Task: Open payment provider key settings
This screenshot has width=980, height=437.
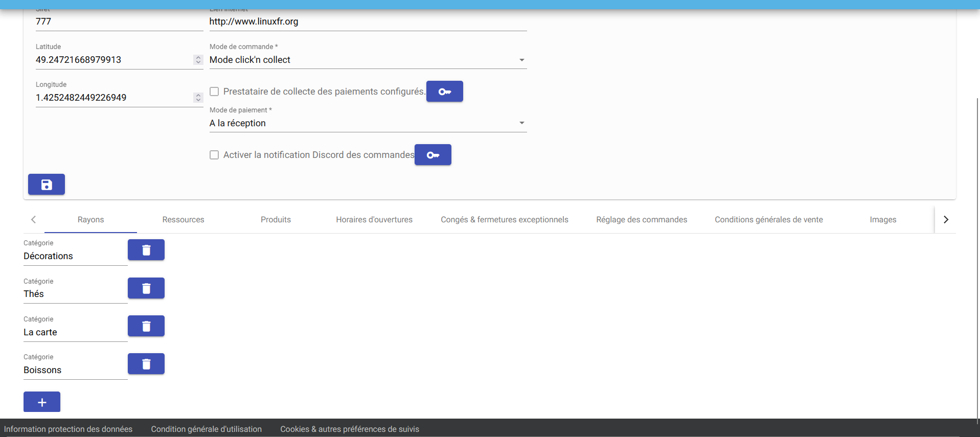Action: coord(444,91)
